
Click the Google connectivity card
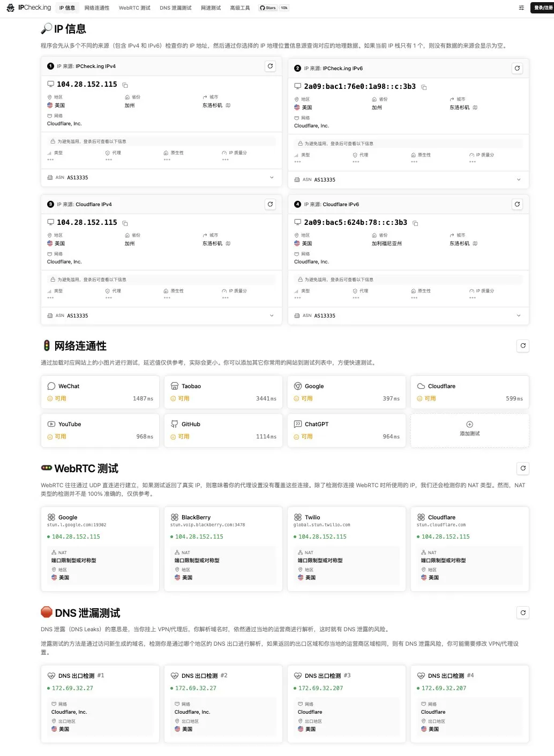pos(347,392)
